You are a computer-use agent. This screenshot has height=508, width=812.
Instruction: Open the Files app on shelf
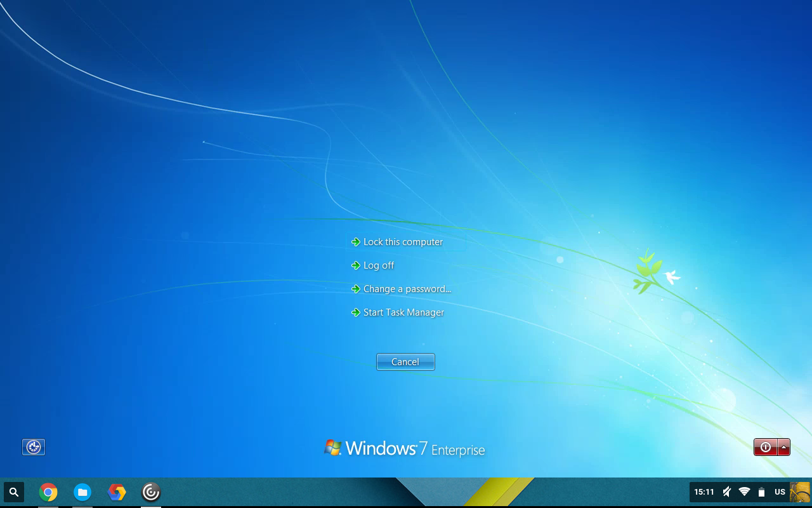click(x=82, y=492)
